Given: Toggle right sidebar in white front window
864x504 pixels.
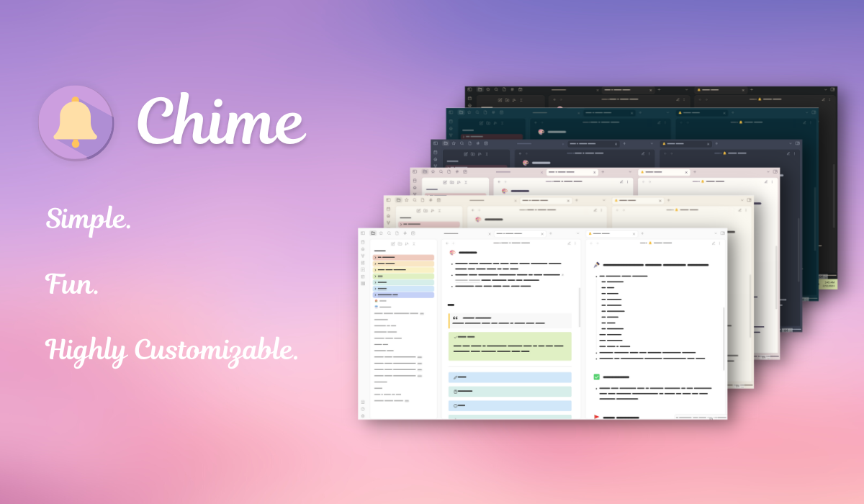Looking at the screenshot, I should (x=723, y=233).
